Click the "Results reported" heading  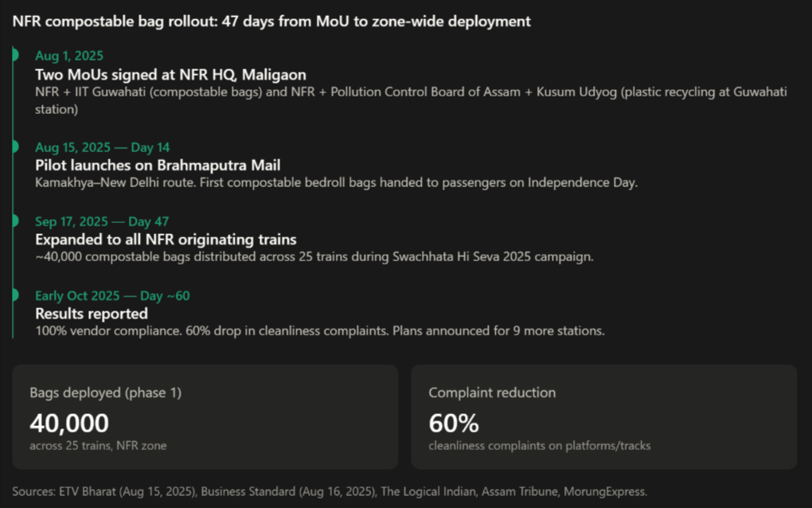coord(92,314)
